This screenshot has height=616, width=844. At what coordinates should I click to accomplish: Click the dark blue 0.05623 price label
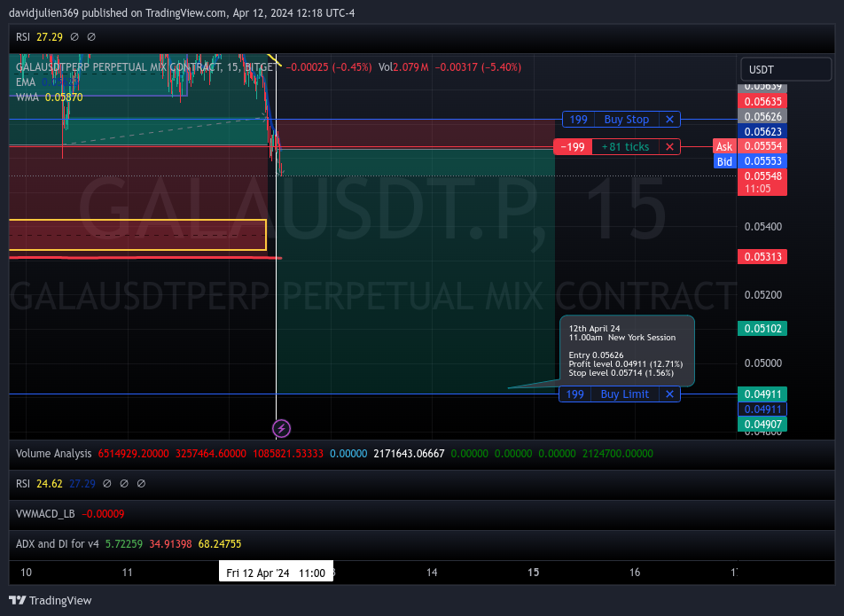[762, 132]
